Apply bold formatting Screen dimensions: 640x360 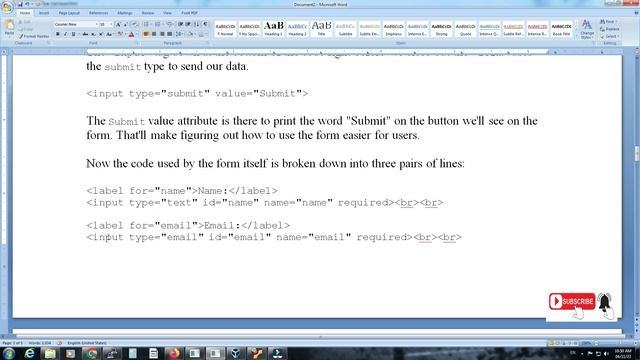coord(58,34)
